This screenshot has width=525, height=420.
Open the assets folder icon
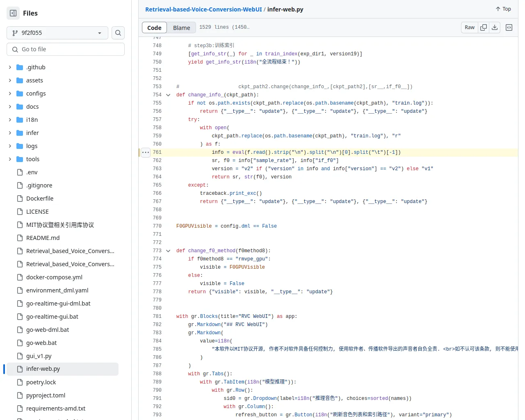pos(20,80)
